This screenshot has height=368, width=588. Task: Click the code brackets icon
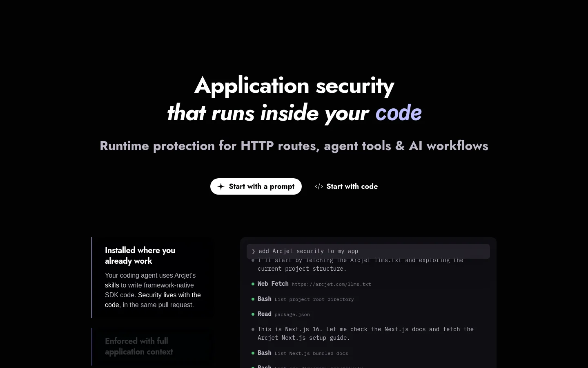pyautogui.click(x=319, y=186)
